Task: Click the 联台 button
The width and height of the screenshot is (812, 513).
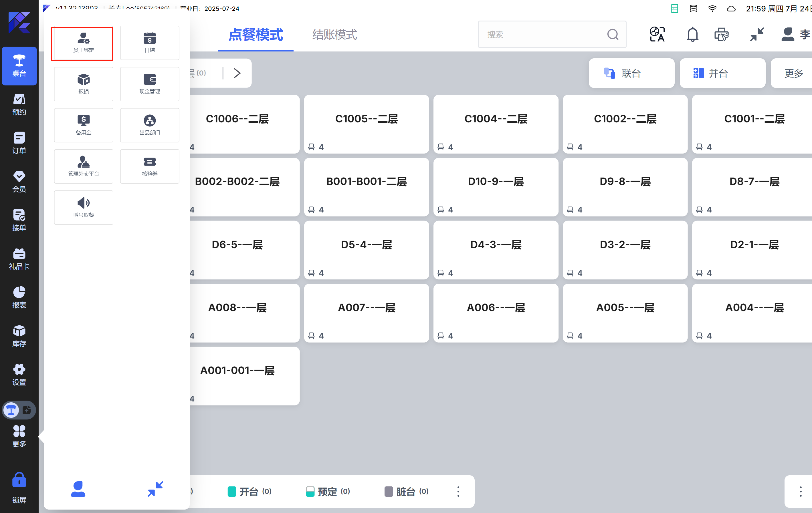Action: coord(631,73)
